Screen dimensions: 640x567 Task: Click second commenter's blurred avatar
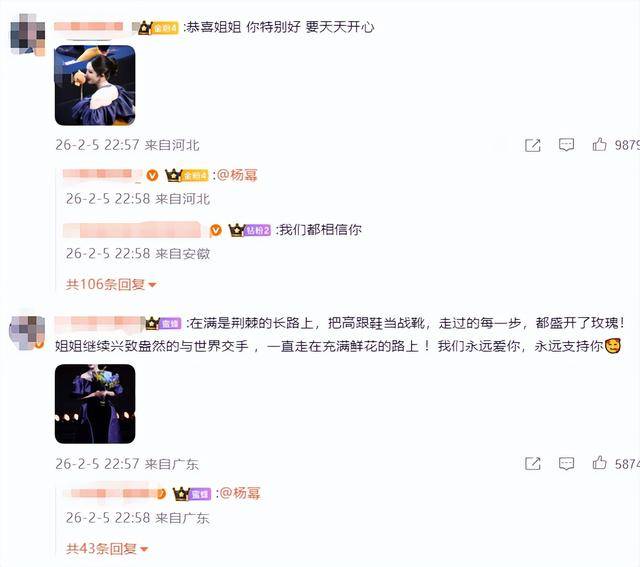[x=27, y=333]
